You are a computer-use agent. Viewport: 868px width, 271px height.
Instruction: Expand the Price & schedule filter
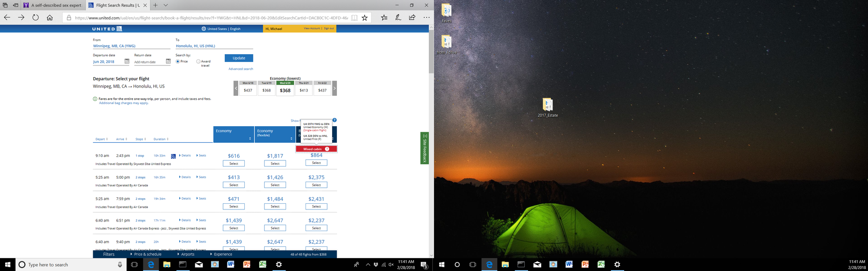146,255
